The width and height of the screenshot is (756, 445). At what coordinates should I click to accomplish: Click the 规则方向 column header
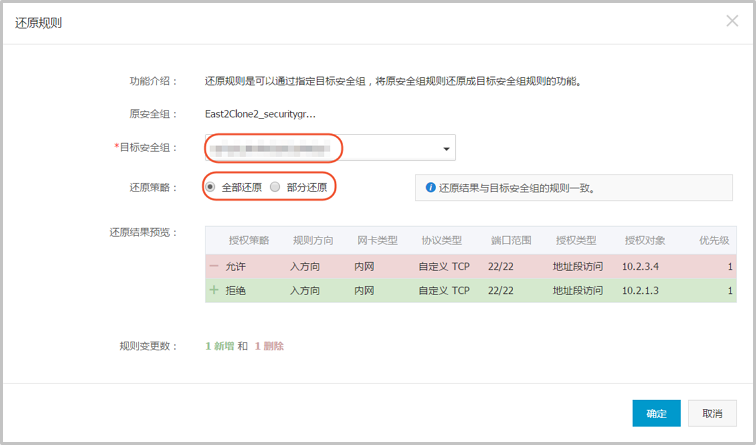pos(313,241)
